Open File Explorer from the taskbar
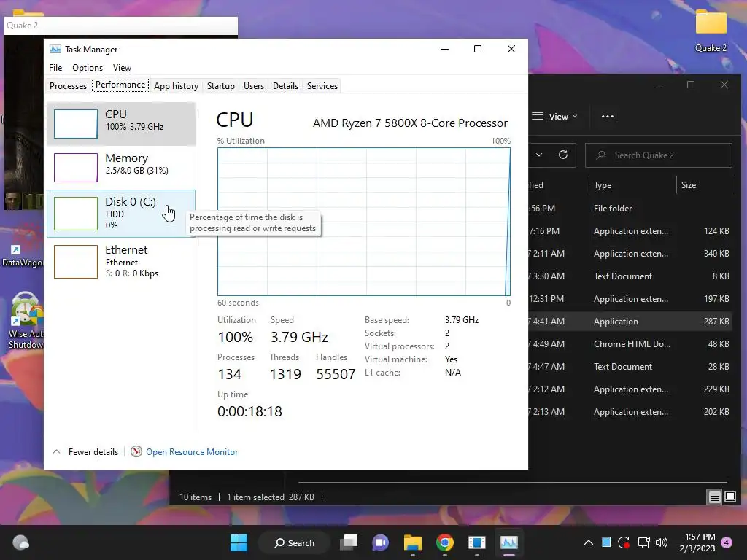The height and width of the screenshot is (560, 747). pyautogui.click(x=413, y=542)
